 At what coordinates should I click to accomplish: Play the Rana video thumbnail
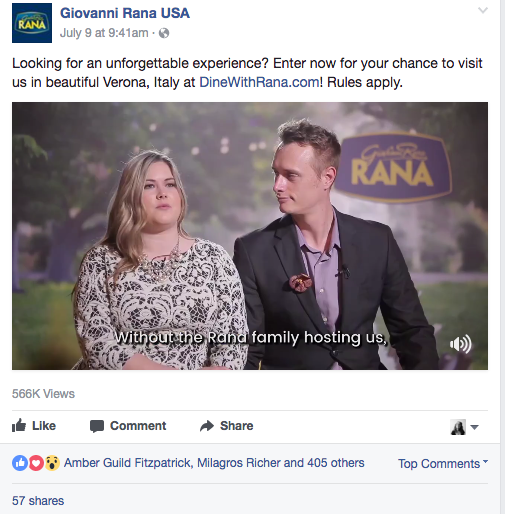(250, 236)
